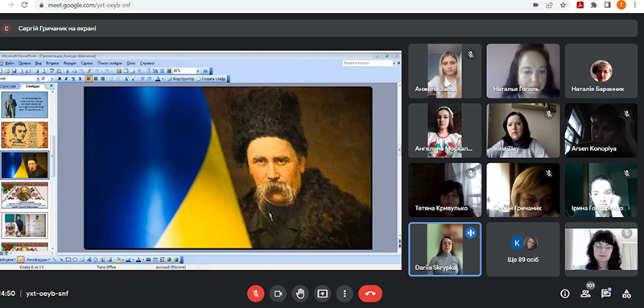Select the Oval shape tool in drawing toolbar
Image resolution: width=644 pixels, height=308 pixels.
75,260
